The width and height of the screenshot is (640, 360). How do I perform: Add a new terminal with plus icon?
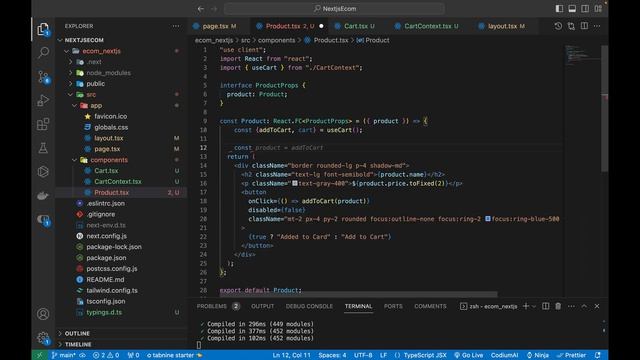pos(525,306)
